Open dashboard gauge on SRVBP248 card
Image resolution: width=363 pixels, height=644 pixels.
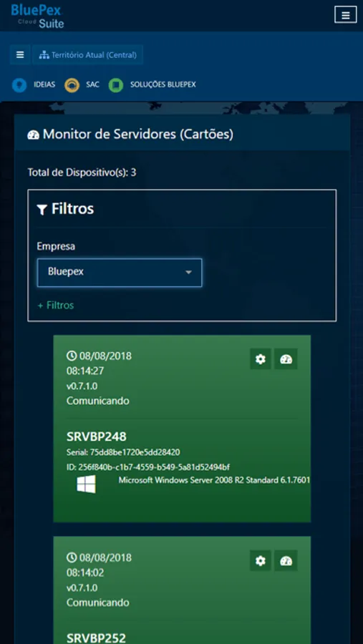pyautogui.click(x=286, y=359)
